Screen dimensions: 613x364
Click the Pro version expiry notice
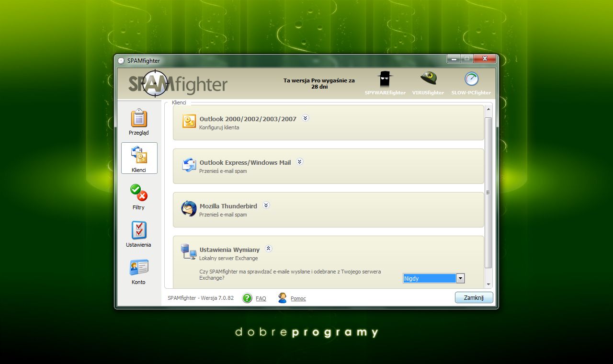point(319,84)
